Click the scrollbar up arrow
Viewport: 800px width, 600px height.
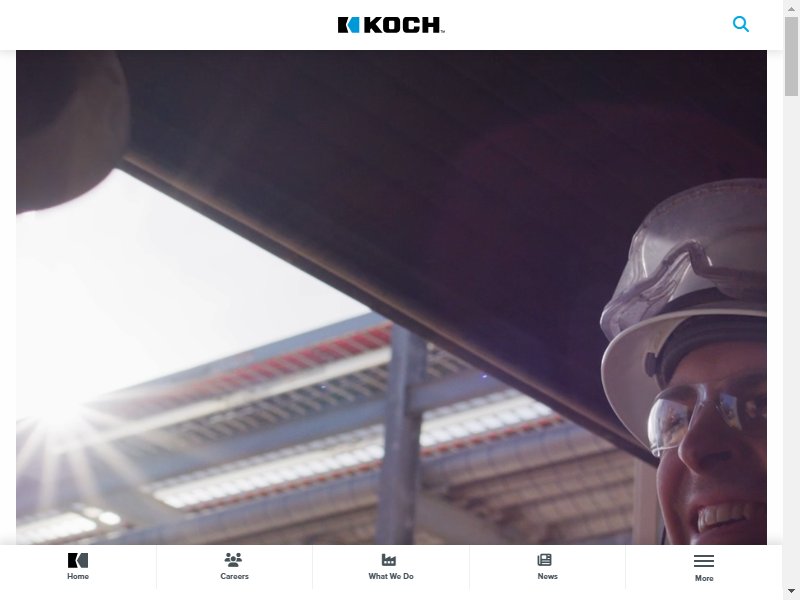click(x=791, y=9)
